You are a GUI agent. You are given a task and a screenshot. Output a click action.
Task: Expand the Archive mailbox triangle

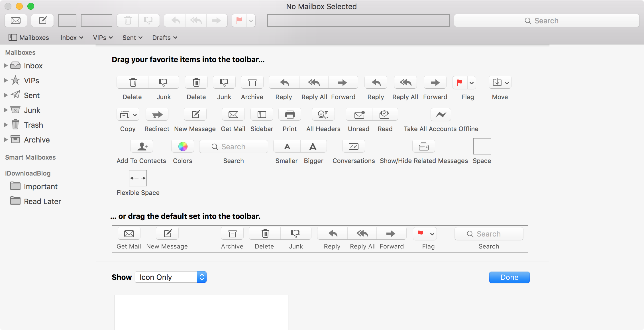coord(5,140)
